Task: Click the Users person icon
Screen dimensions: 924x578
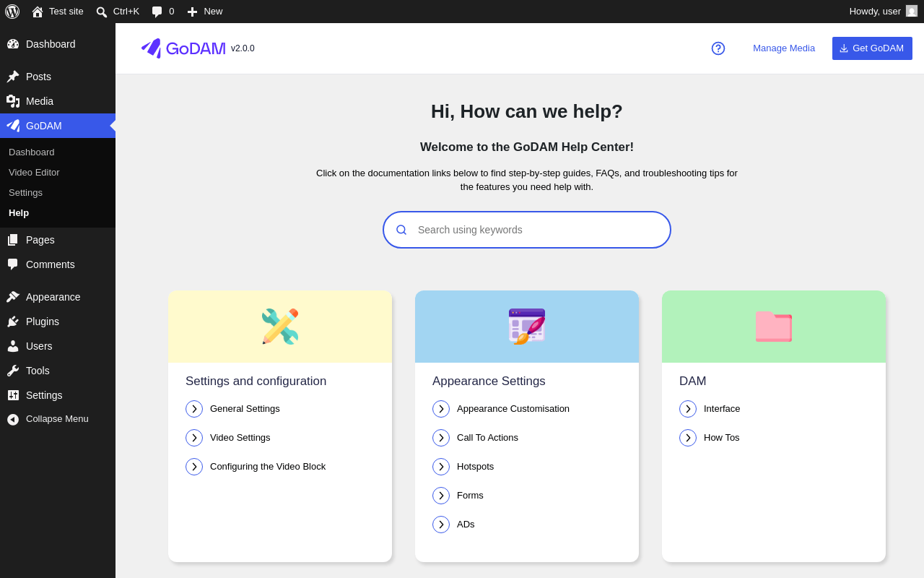Action: (13, 346)
